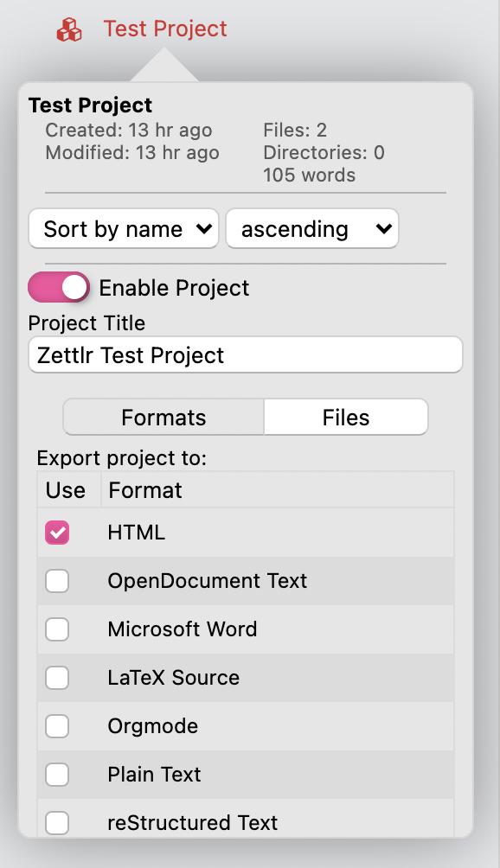The height and width of the screenshot is (868, 500).
Task: Check the Orgmode export format
Action: click(56, 726)
